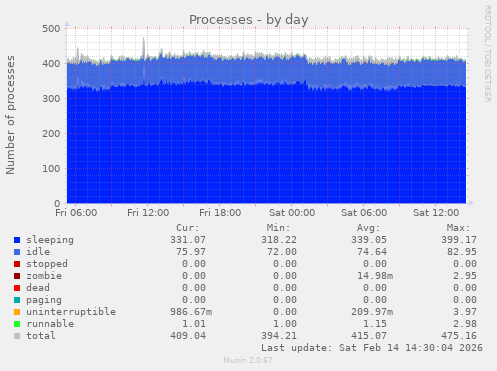Select the 'paging' legend label
497x371 pixels.
click(44, 300)
